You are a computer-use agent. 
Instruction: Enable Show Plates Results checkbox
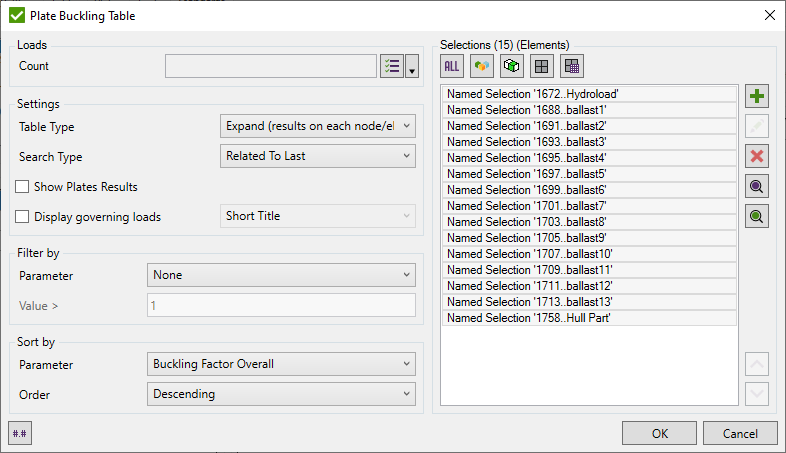click(x=23, y=187)
